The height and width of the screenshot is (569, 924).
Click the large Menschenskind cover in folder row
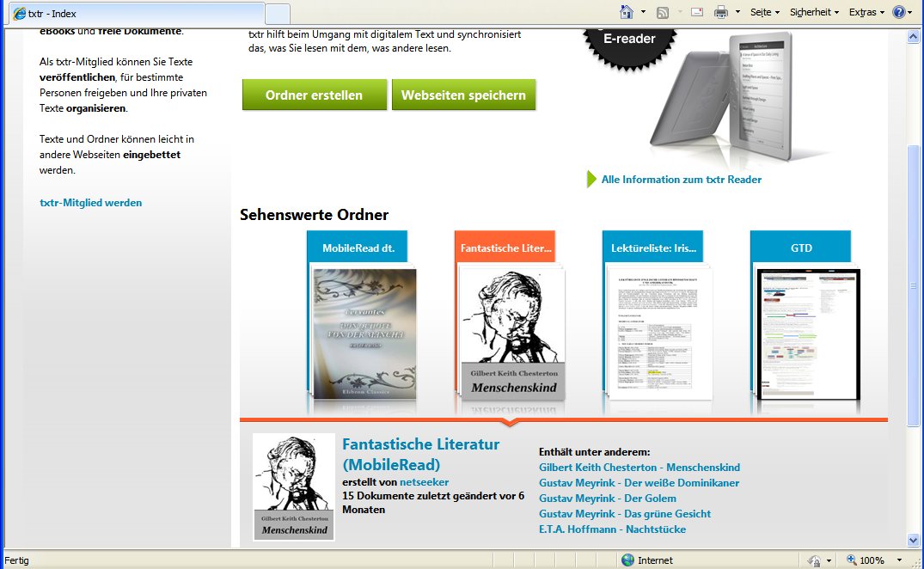click(513, 334)
